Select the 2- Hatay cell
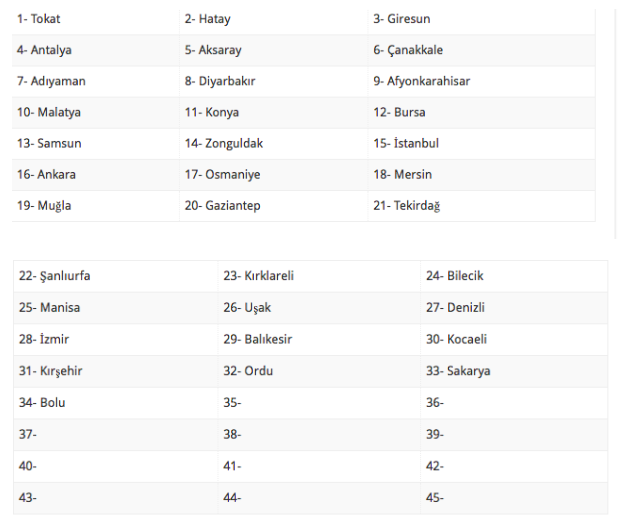This screenshot has width=620, height=524. tap(207, 19)
